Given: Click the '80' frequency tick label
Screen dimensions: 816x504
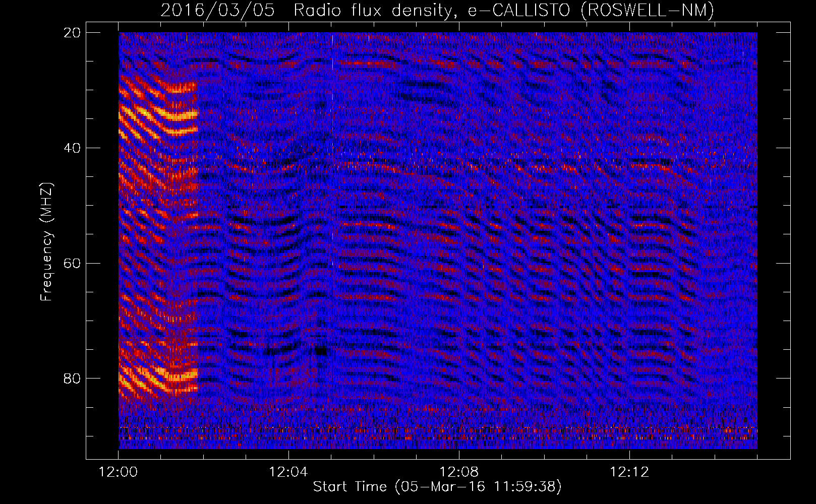Looking at the screenshot, I should [72, 379].
